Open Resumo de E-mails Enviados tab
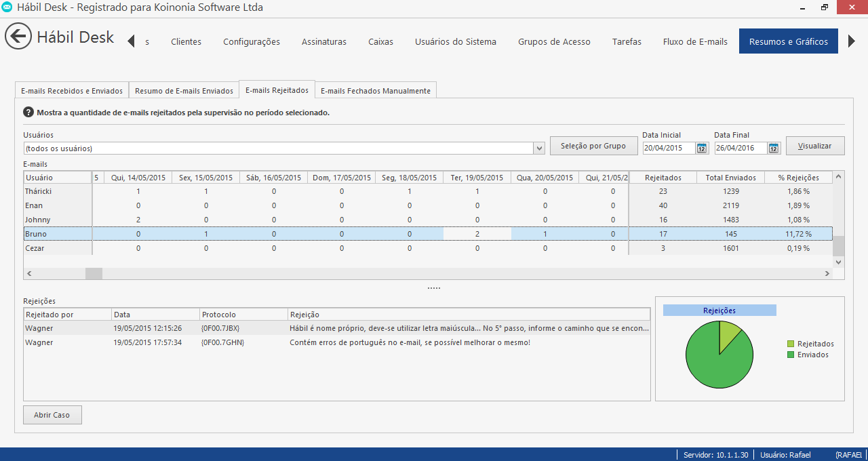Viewport: 868px width, 461px height. (184, 91)
